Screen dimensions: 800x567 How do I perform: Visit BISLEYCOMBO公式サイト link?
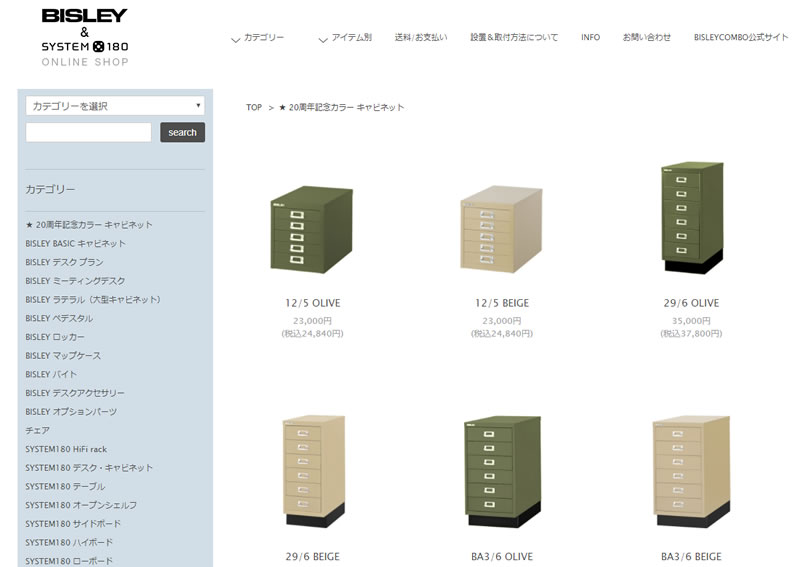point(741,38)
